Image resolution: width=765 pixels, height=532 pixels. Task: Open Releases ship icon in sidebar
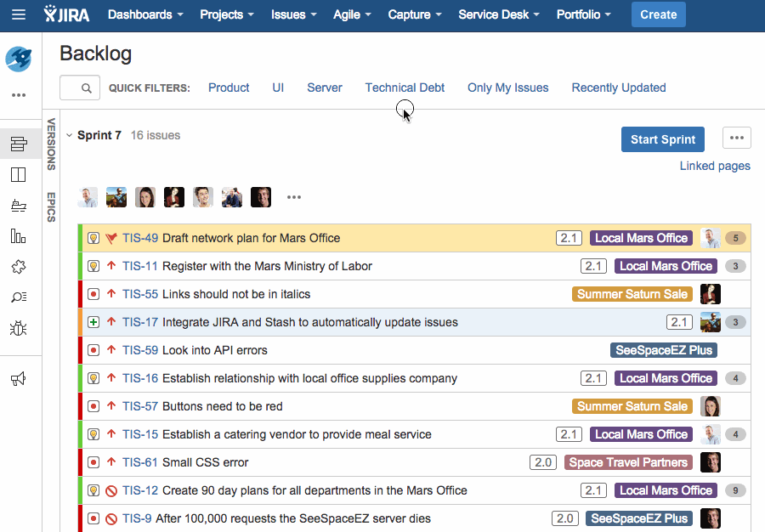19,206
